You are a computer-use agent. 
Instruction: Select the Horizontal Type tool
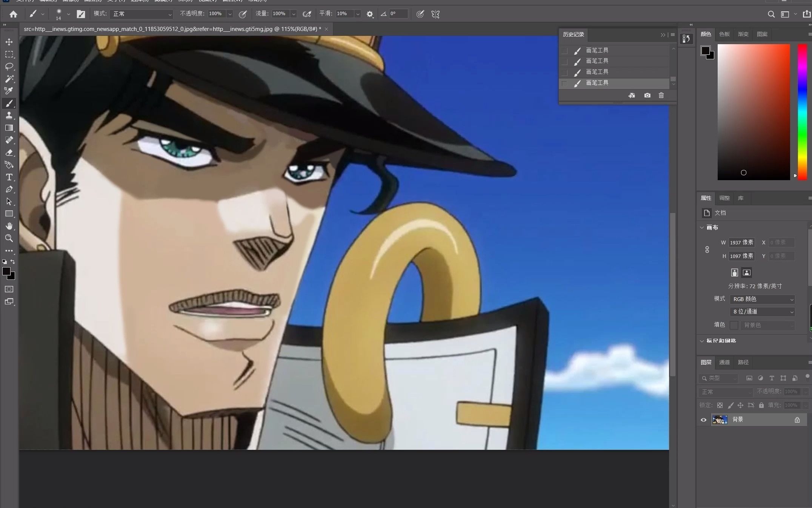coord(9,177)
